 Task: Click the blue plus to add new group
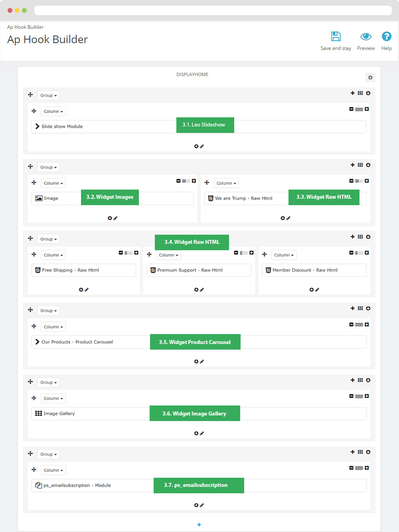pyautogui.click(x=199, y=524)
